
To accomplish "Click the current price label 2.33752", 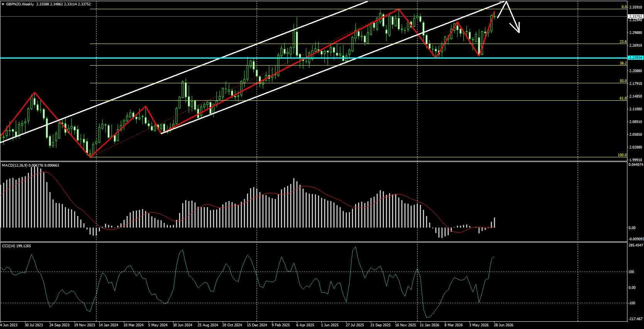I will (635, 17).
